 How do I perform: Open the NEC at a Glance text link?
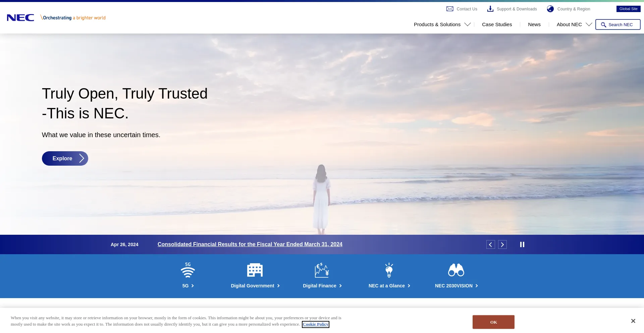(389, 286)
